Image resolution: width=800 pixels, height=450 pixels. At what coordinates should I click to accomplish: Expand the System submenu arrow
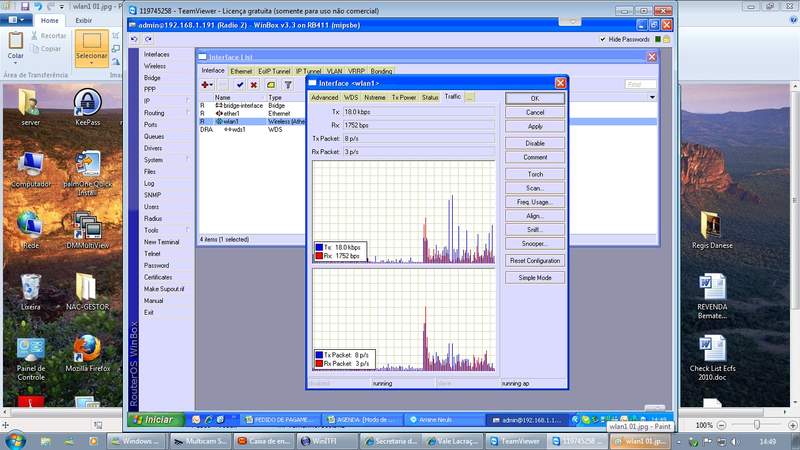tap(186, 160)
